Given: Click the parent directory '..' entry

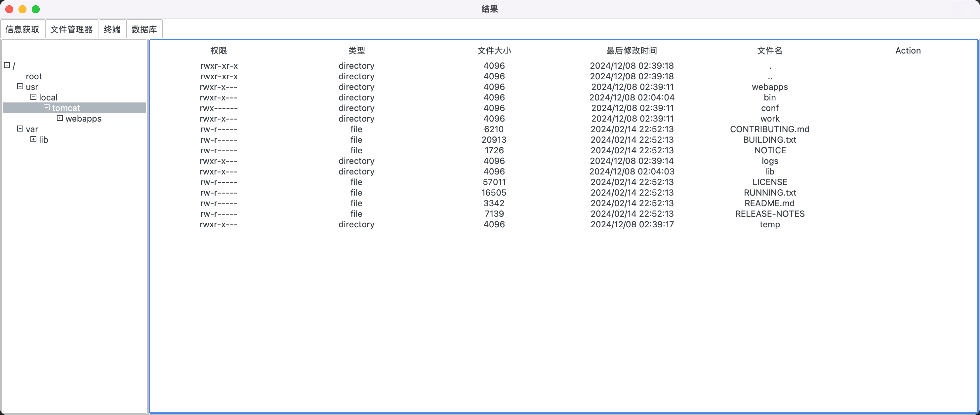Looking at the screenshot, I should pos(769,77).
